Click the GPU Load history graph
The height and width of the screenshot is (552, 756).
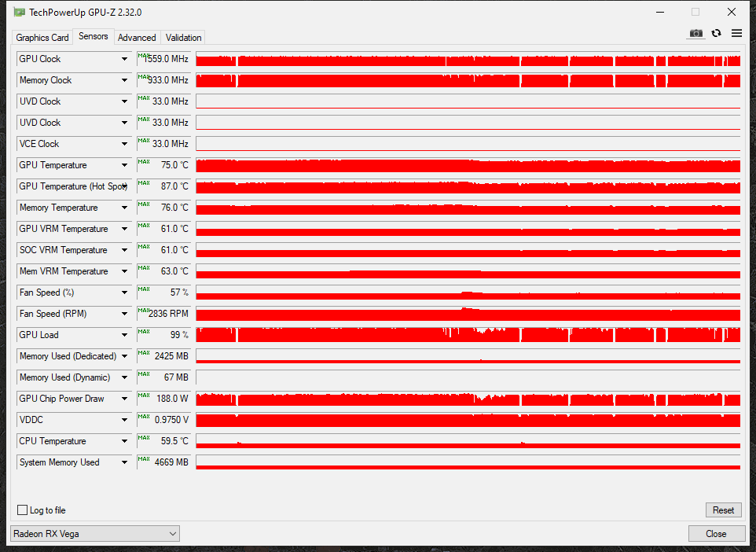[468, 335]
